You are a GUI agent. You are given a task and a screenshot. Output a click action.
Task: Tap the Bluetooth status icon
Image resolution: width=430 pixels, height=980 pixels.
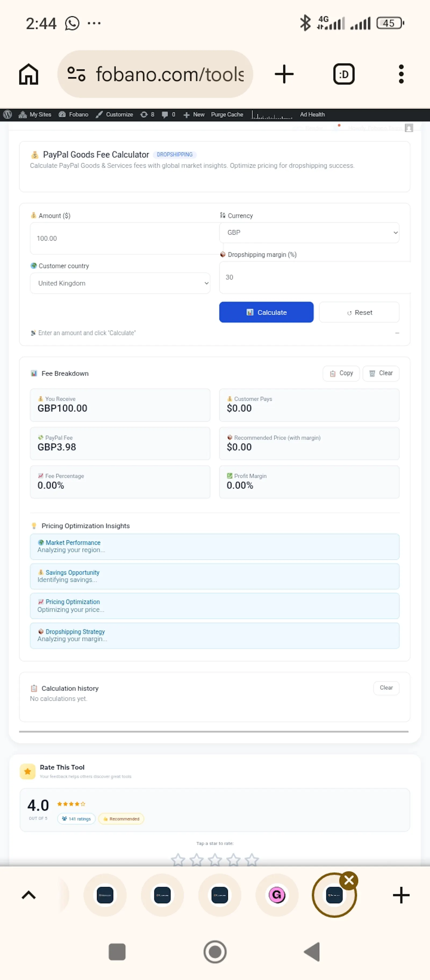(305, 23)
